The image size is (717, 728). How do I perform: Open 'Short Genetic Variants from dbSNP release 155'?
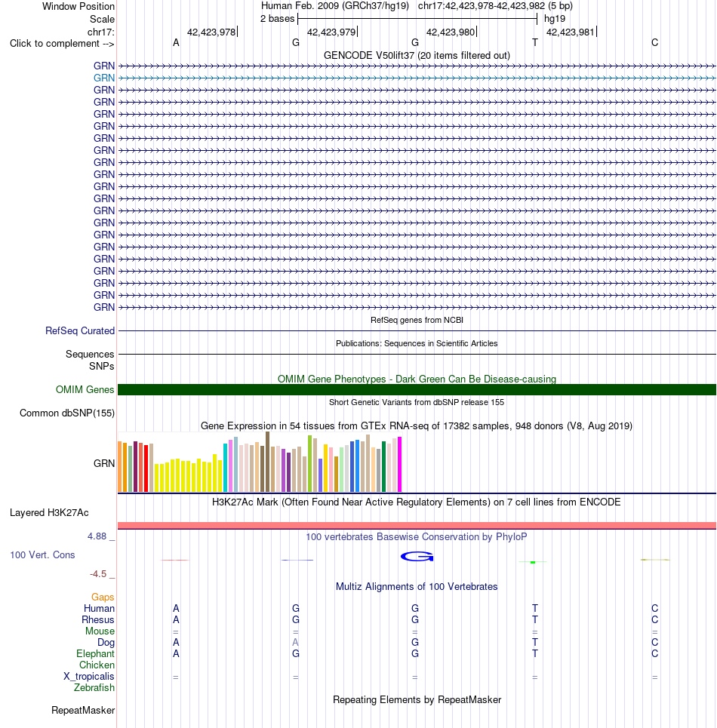[x=417, y=402]
